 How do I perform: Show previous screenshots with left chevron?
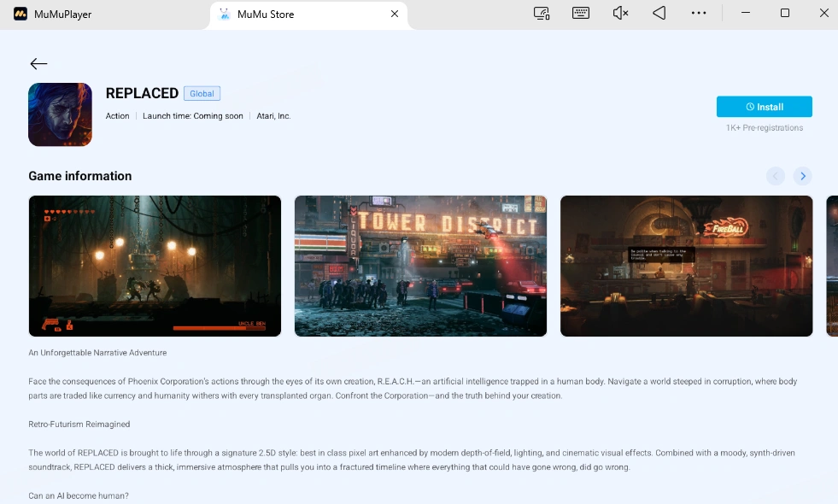(x=776, y=176)
